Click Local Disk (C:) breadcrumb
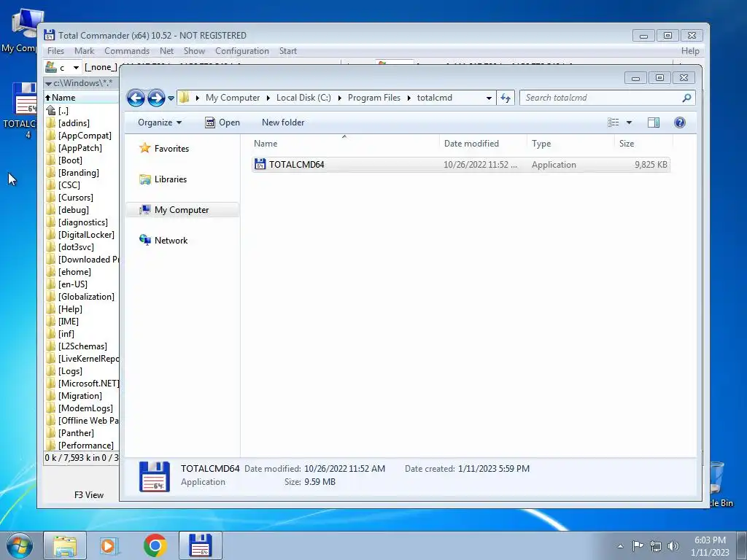 [303, 98]
